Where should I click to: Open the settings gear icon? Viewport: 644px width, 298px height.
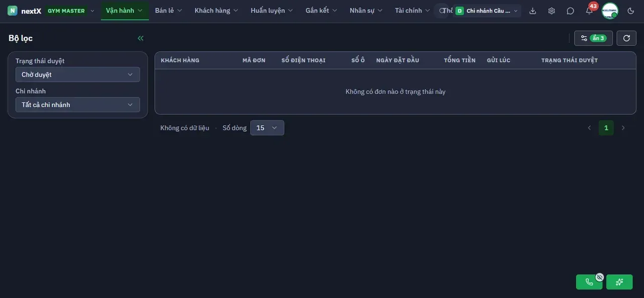coord(551,11)
